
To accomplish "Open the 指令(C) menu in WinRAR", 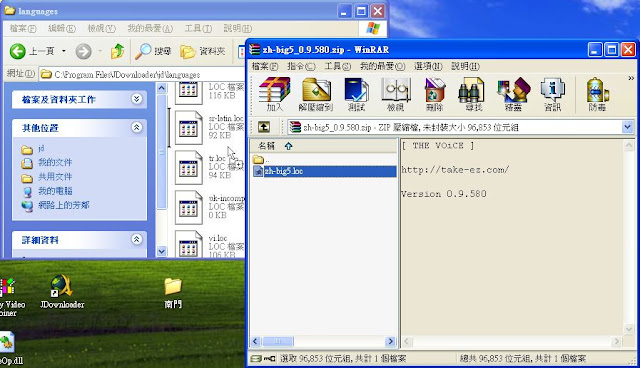I will pos(301,66).
